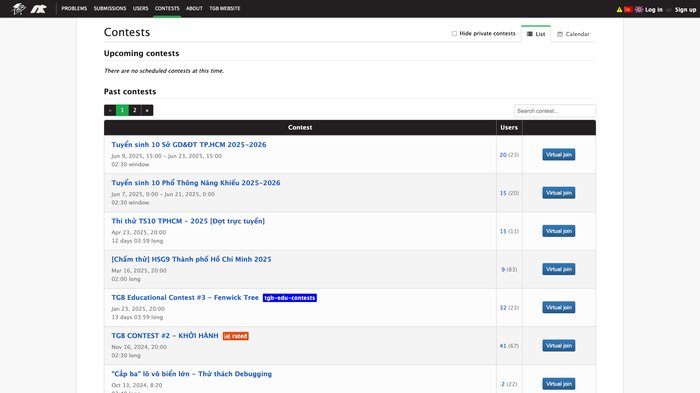The width and height of the screenshot is (700, 393).
Task: Select the List view tab
Action: (x=536, y=34)
